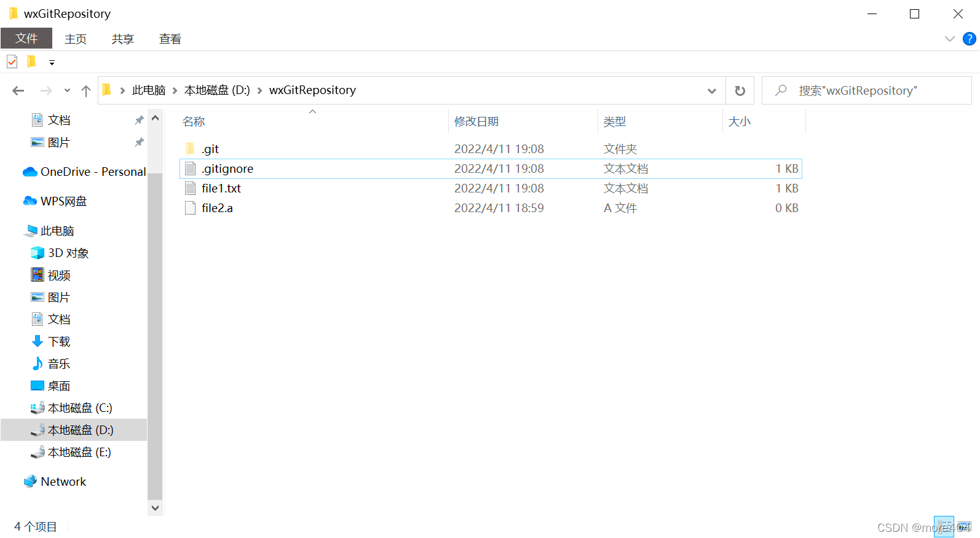The image size is (980, 538).
Task: Open 桌面 folder in sidebar
Action: (x=51, y=386)
